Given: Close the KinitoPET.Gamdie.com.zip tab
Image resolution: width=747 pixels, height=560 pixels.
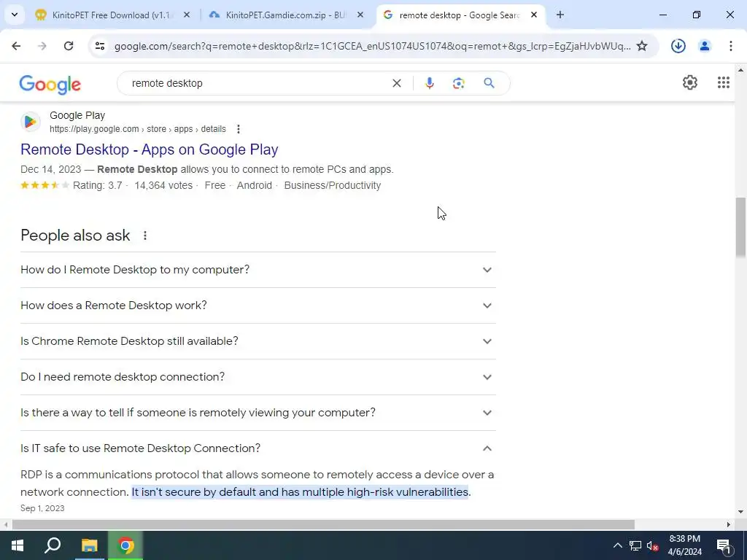Looking at the screenshot, I should 360,15.
